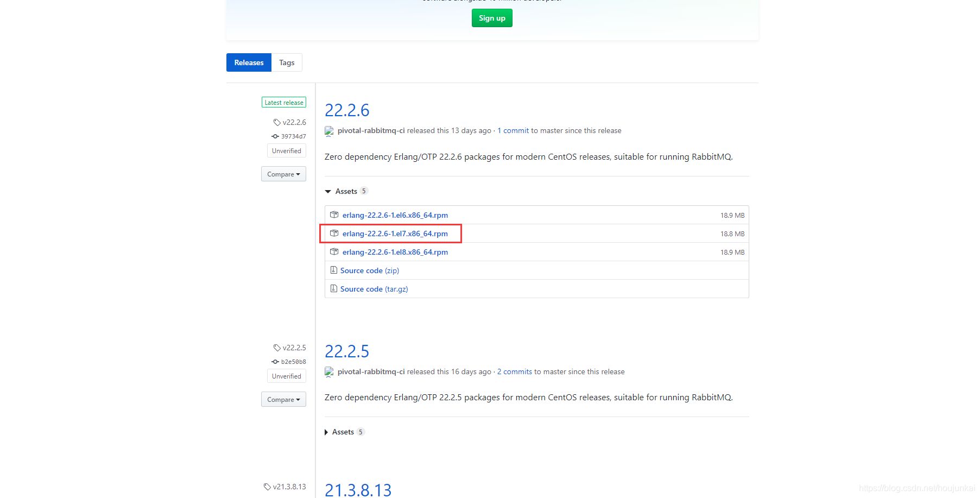This screenshot has width=980, height=498.
Task: Select the Releases tab
Action: tap(249, 62)
